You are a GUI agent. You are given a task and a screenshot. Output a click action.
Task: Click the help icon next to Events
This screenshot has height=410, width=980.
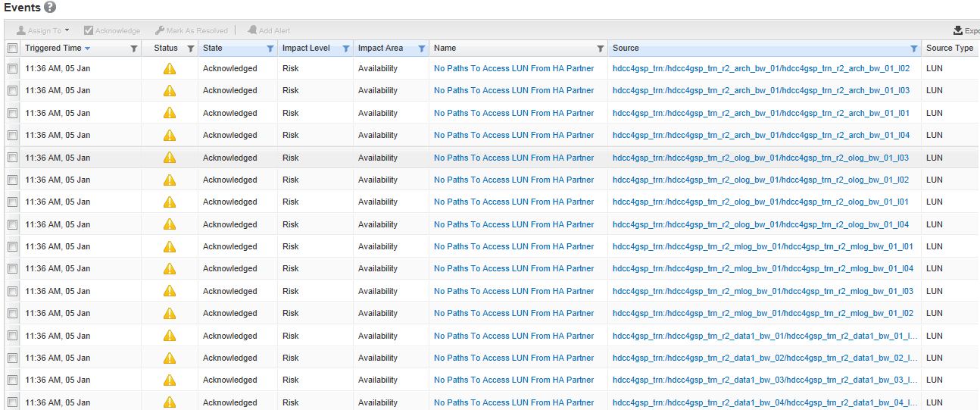point(50,7)
